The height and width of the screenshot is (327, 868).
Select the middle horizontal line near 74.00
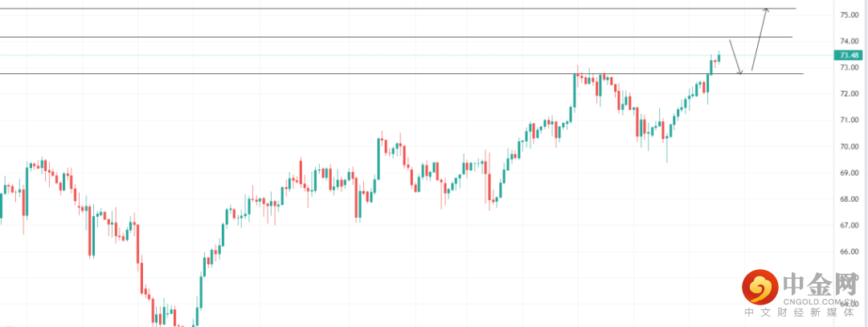402,37
